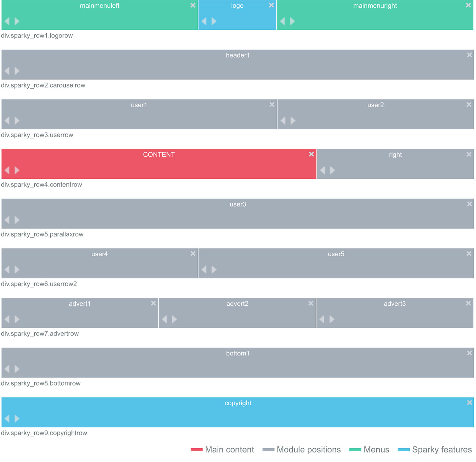The image size is (476, 462).
Task: Select the div.sparky_row9.copyrightrow label
Action: tap(44, 433)
